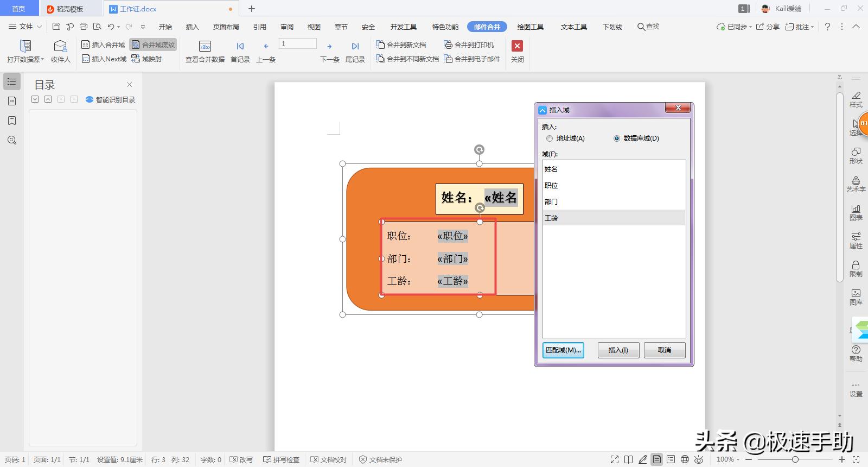Toggle merge field shading (合并域底纹)
This screenshot has width=868, height=467.
tap(154, 45)
